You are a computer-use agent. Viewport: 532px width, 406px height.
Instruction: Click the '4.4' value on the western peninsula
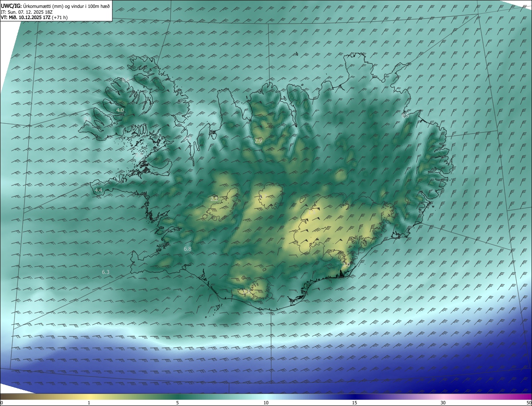point(98,190)
